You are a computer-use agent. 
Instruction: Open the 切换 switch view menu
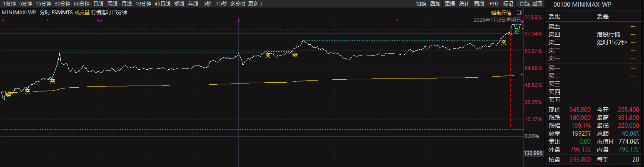[x=421, y=4]
